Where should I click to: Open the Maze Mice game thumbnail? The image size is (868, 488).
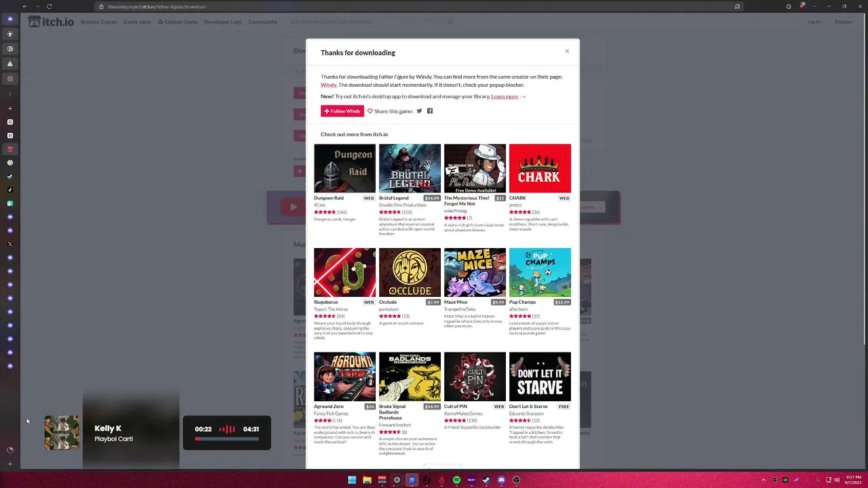point(475,272)
